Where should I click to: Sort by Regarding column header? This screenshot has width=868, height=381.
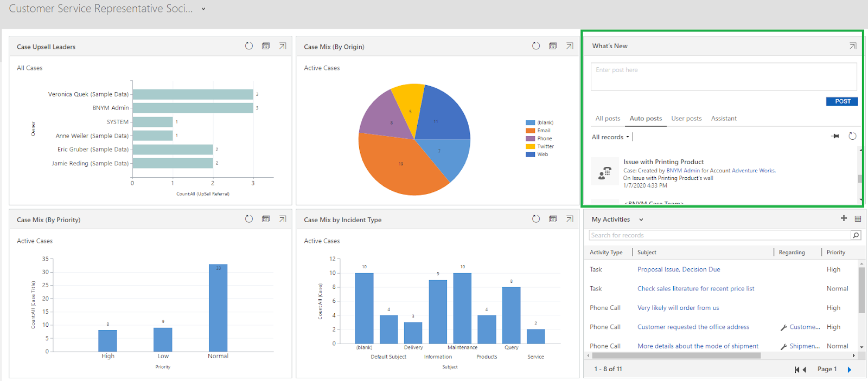792,252
